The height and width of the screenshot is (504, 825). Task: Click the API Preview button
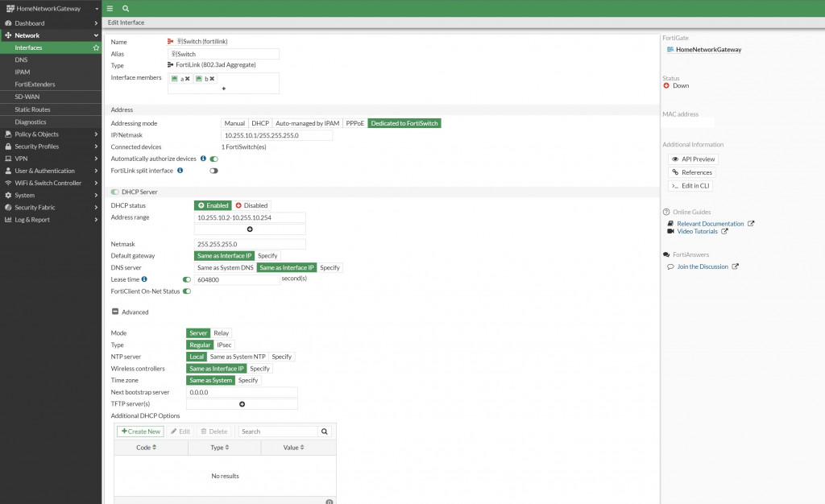693,159
